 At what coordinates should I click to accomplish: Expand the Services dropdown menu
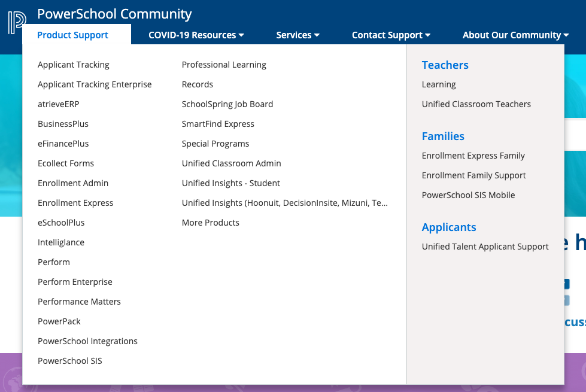click(297, 35)
